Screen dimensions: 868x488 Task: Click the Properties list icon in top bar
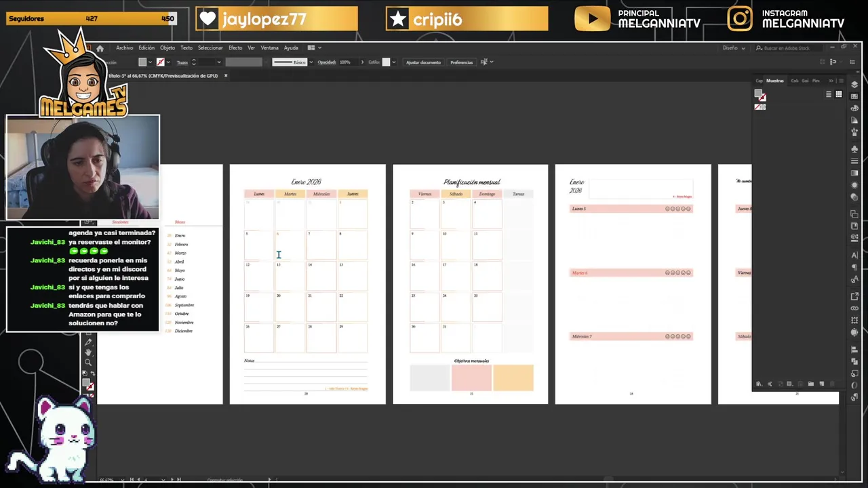852,62
